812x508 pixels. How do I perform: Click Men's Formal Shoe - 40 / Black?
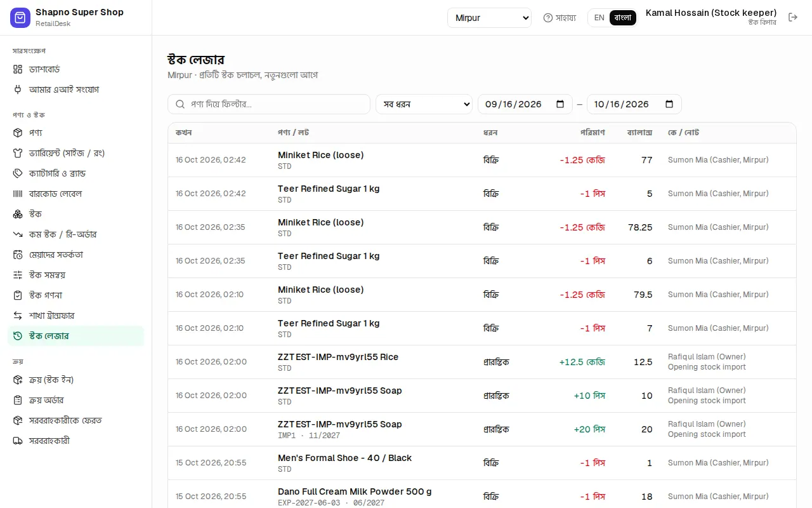(344, 458)
